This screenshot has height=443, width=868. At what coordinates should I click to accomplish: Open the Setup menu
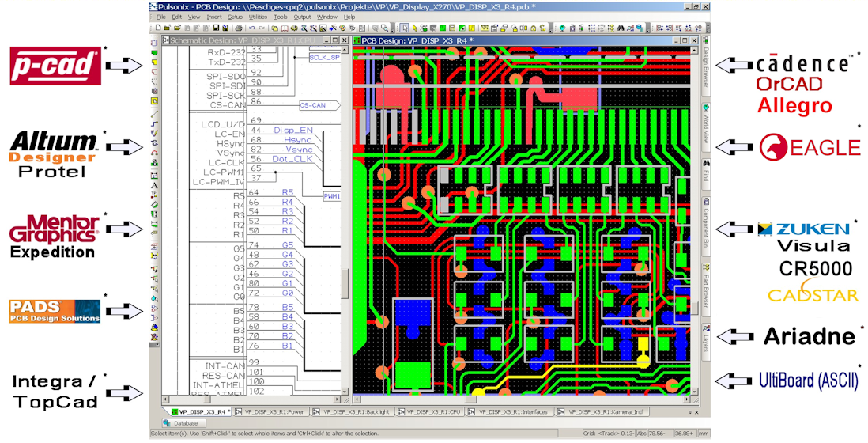pos(236,17)
